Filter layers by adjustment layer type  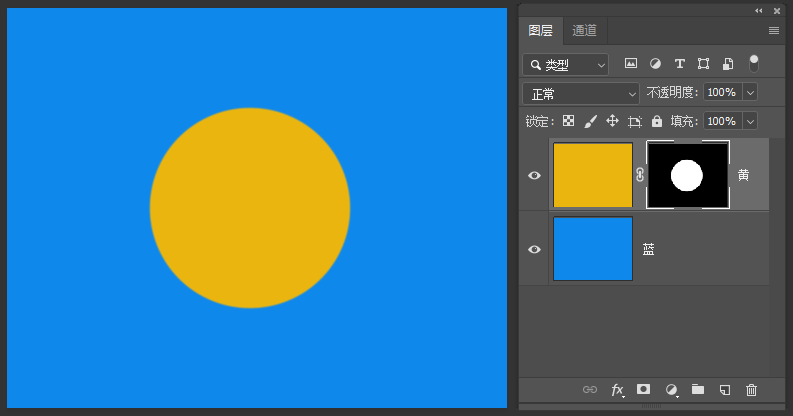coord(655,63)
